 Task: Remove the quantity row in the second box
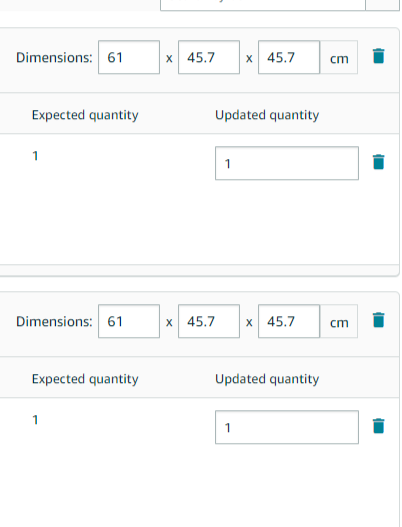pos(378,426)
